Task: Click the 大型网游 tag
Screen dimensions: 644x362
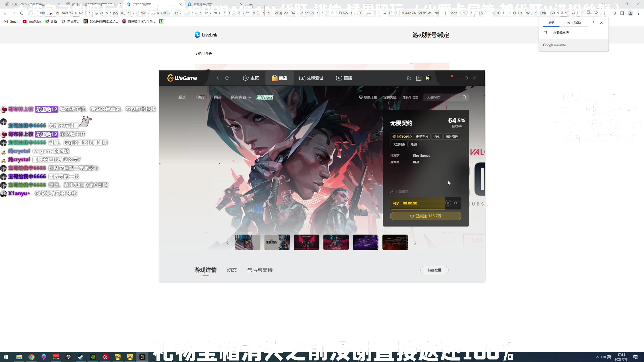Action: pos(399,144)
